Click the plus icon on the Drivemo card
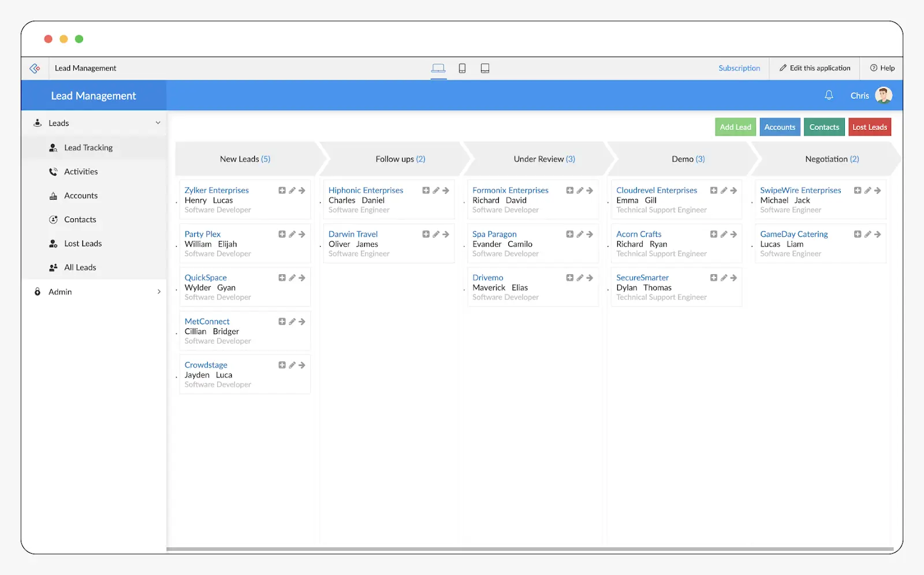Viewport: 924px width, 575px height. click(569, 278)
